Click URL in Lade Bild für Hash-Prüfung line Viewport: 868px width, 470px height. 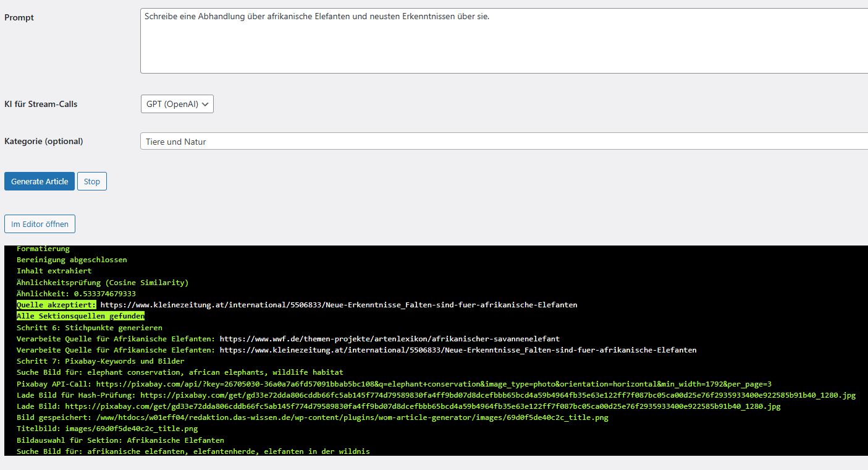point(497,395)
